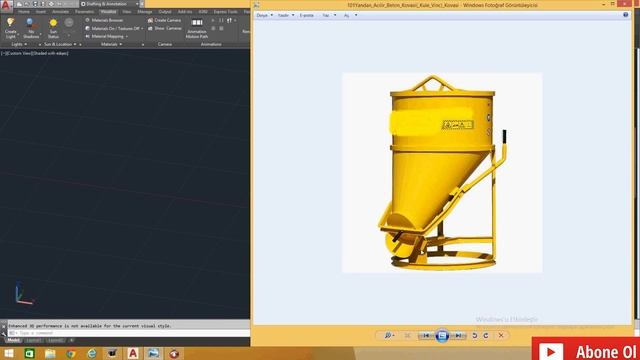Image resolution: width=640 pixels, height=360 pixels.
Task: Click the Animation Motion Path tool
Action: [x=197, y=28]
